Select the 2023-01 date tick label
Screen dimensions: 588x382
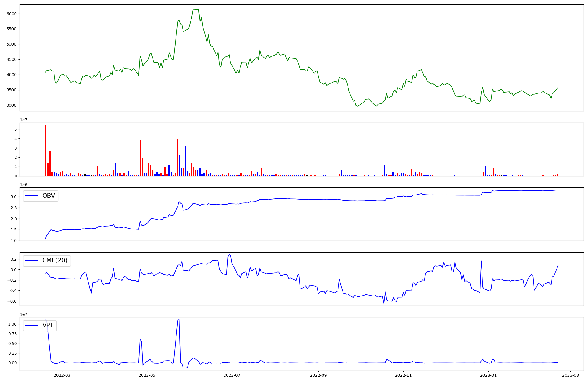(488, 375)
